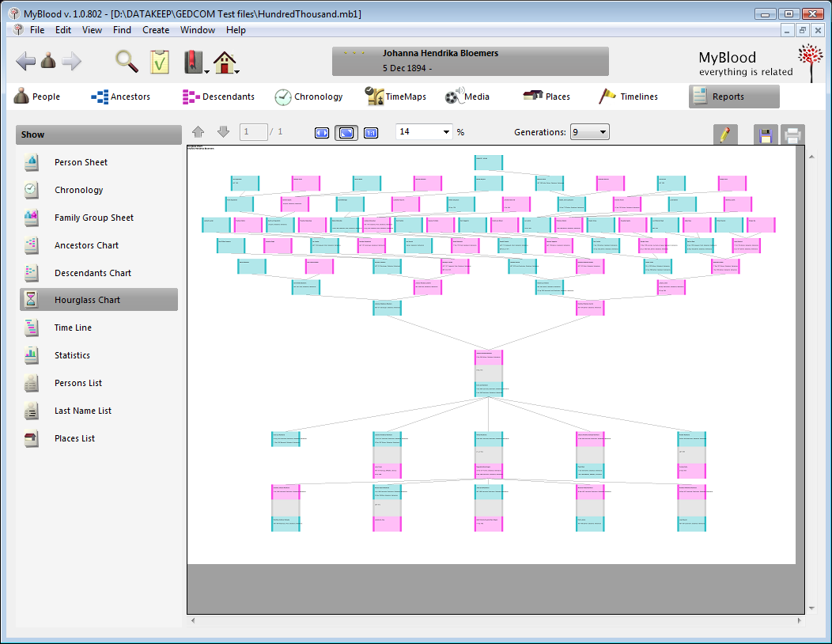Click the app icon in menu bar
832x644 pixels.
tap(18, 30)
